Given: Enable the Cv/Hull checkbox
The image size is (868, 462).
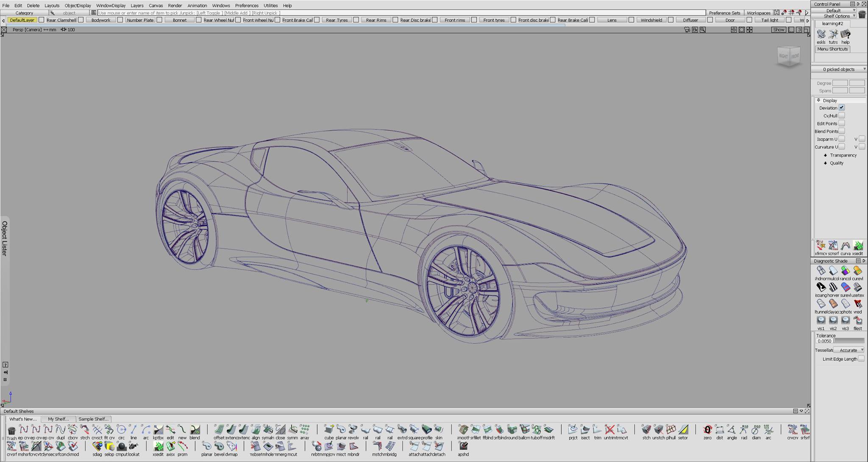Looking at the screenshot, I should click(x=842, y=115).
